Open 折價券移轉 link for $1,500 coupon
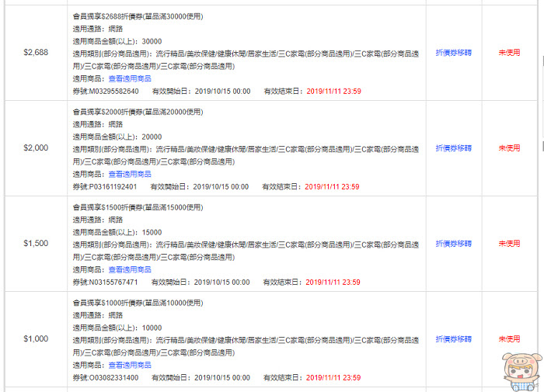 click(x=453, y=244)
